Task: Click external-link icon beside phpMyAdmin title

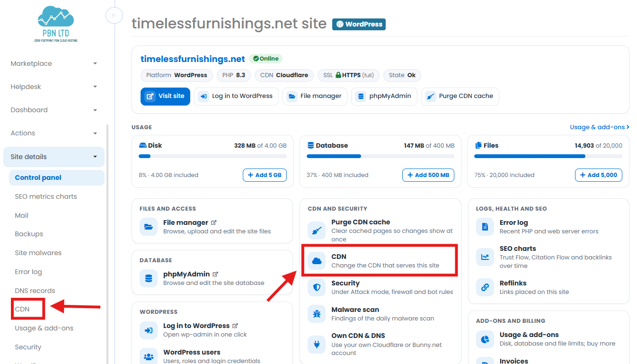Action: point(215,274)
